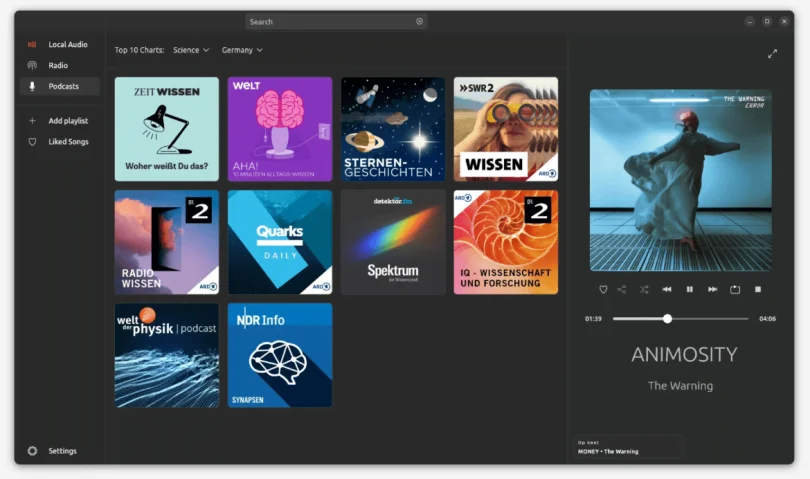Screen dimensions: 810x479
Task: Switch to Radio in the sidebar
Action: [x=59, y=65]
